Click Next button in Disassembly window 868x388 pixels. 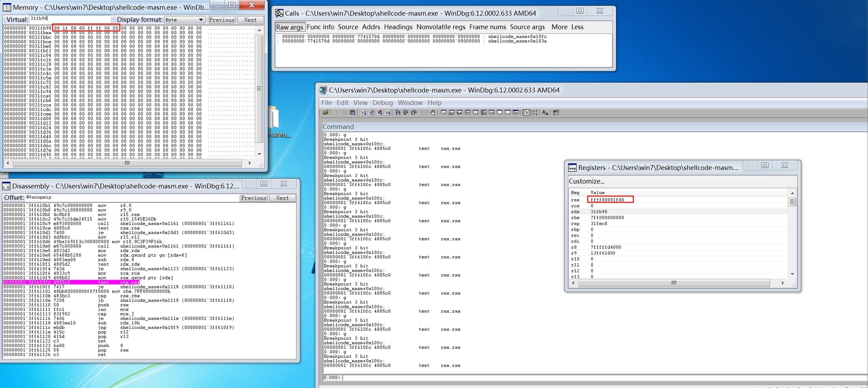282,198
